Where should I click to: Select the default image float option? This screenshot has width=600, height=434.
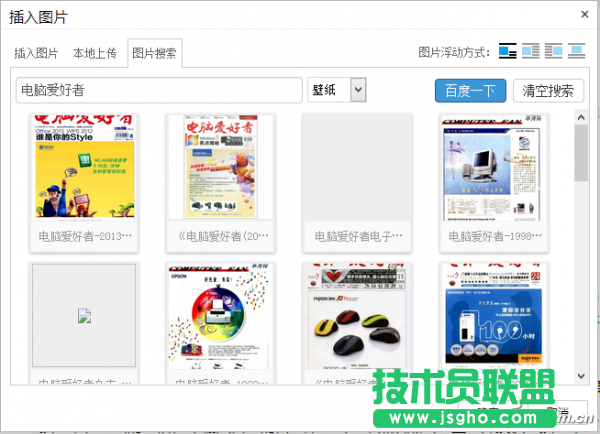point(508,52)
